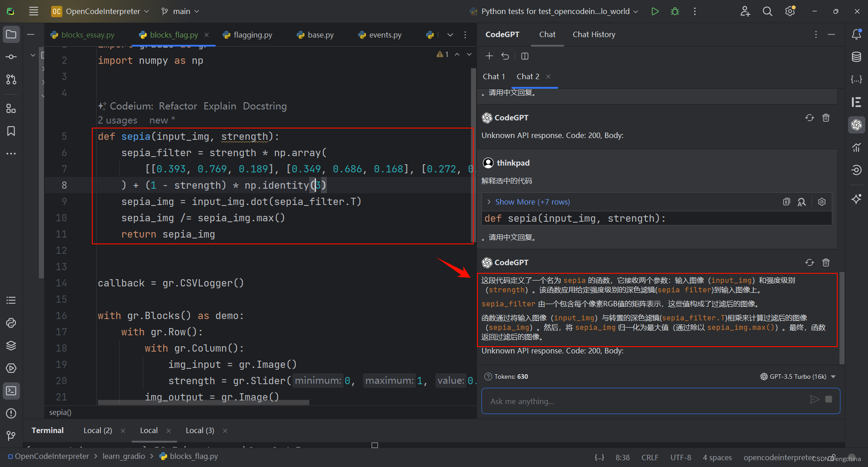Regenerate the last CodeGPT response
This screenshot has width=868, height=467.
810,262
